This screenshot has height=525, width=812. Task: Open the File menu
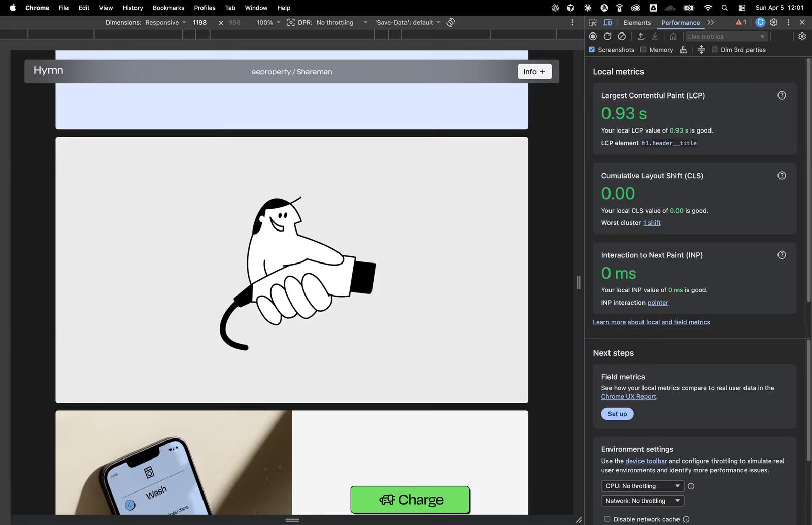(x=63, y=8)
